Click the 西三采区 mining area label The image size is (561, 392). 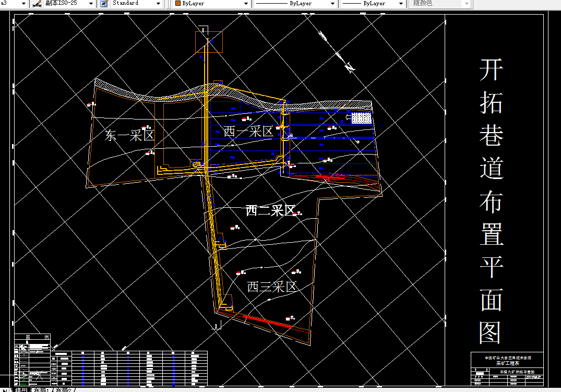[x=272, y=287]
